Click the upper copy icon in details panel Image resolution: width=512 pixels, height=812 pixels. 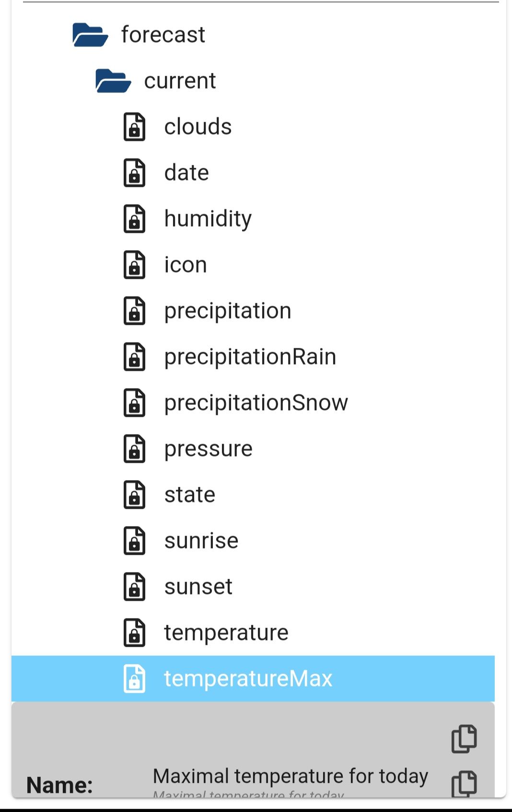pyautogui.click(x=464, y=738)
